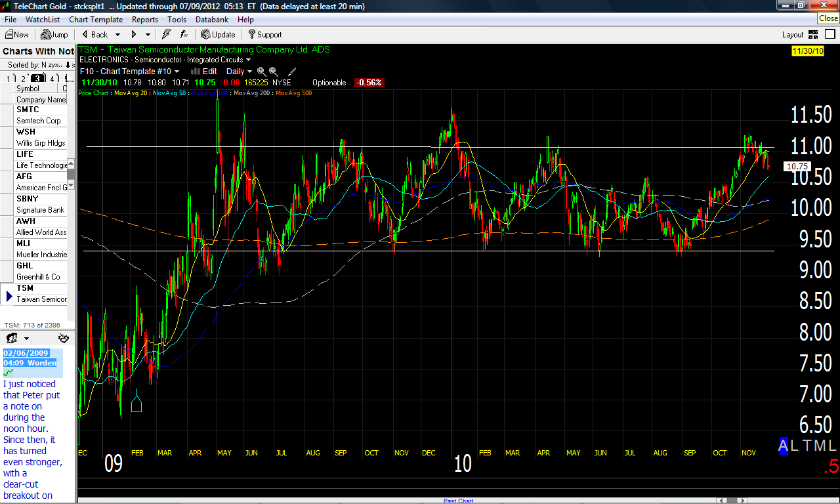
Task: Click the Optionable label
Action: 329,83
